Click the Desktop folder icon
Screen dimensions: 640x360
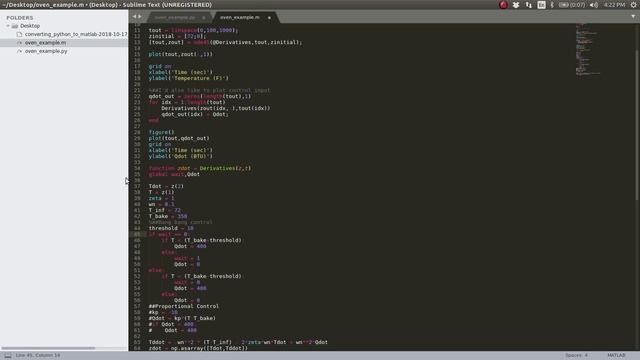pyautogui.click(x=15, y=26)
